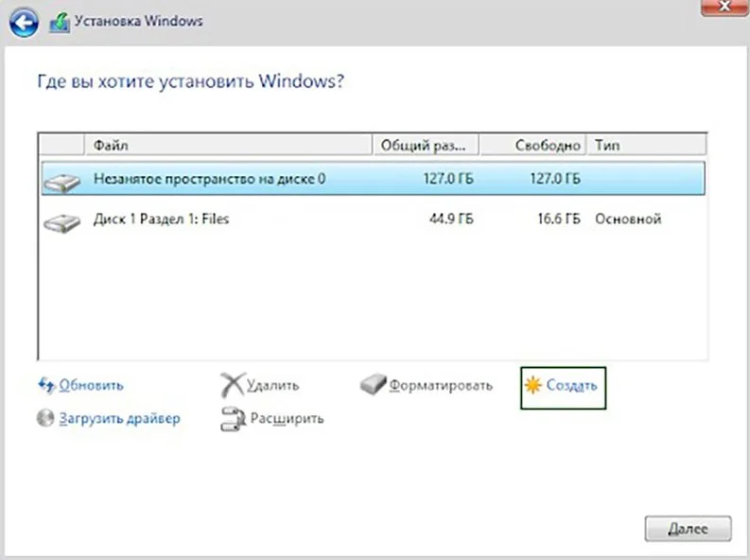The image size is (750, 560).
Task: Click the blue back arrow button
Action: click(24, 22)
